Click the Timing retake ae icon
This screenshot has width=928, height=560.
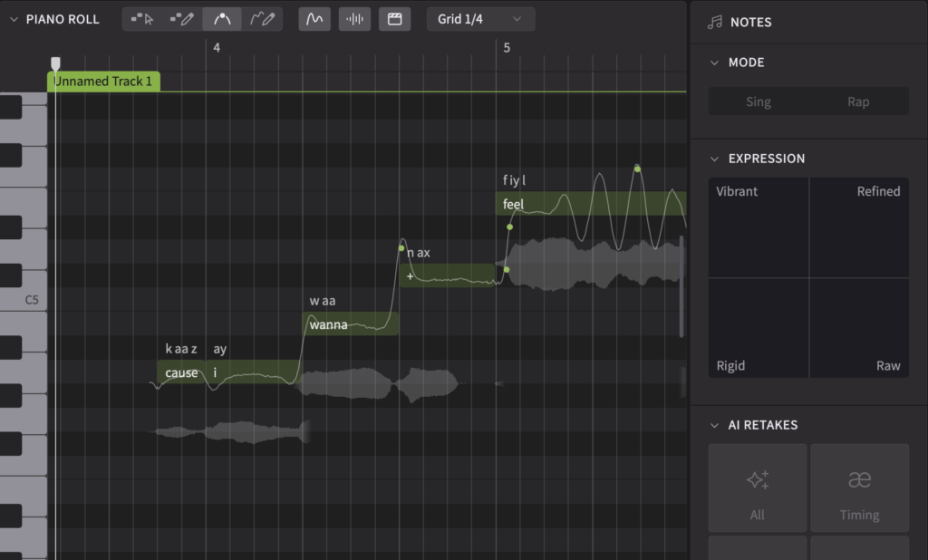(859, 480)
